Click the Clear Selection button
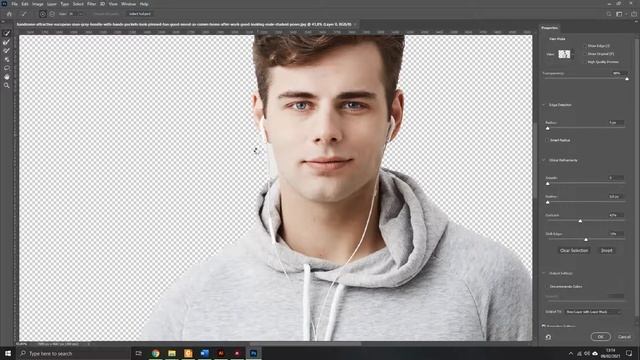Viewport: 640px width, 360px height. pyautogui.click(x=574, y=251)
